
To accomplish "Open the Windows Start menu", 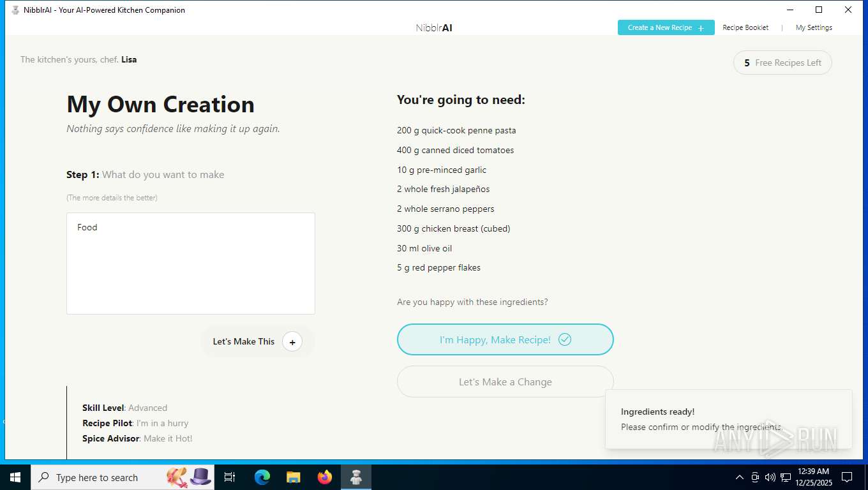I will (x=15, y=477).
